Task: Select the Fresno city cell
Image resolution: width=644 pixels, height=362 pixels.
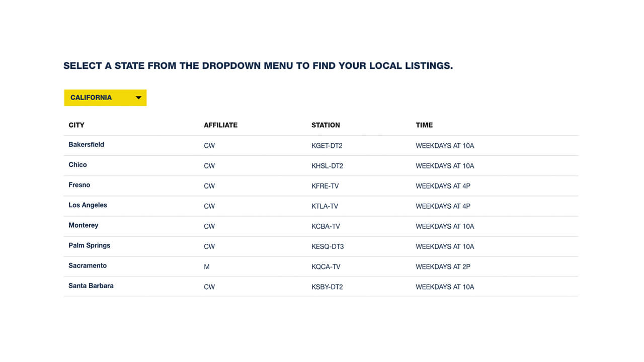Action: pos(79,185)
